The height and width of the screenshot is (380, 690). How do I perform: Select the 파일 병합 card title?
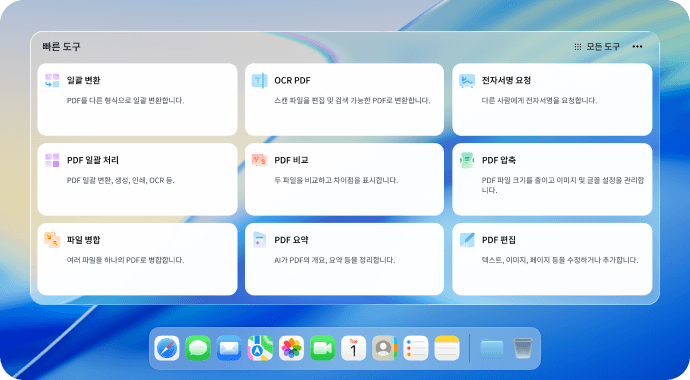coord(84,240)
